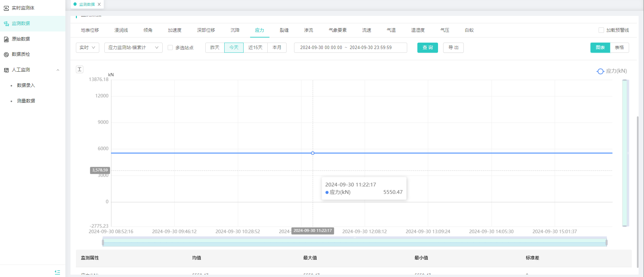The height and width of the screenshot is (277, 644).
Task: Click the 原始数据 sidebar icon
Action: [6, 39]
